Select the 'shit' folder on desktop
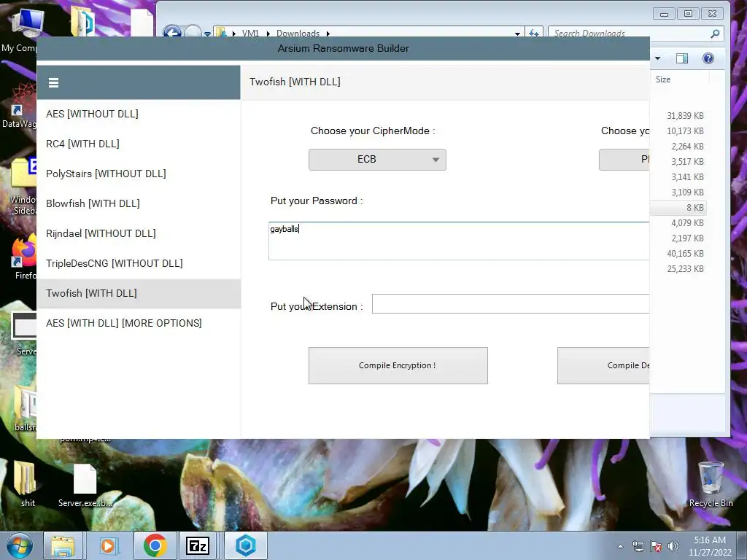The width and height of the screenshot is (747, 560). tap(27, 483)
